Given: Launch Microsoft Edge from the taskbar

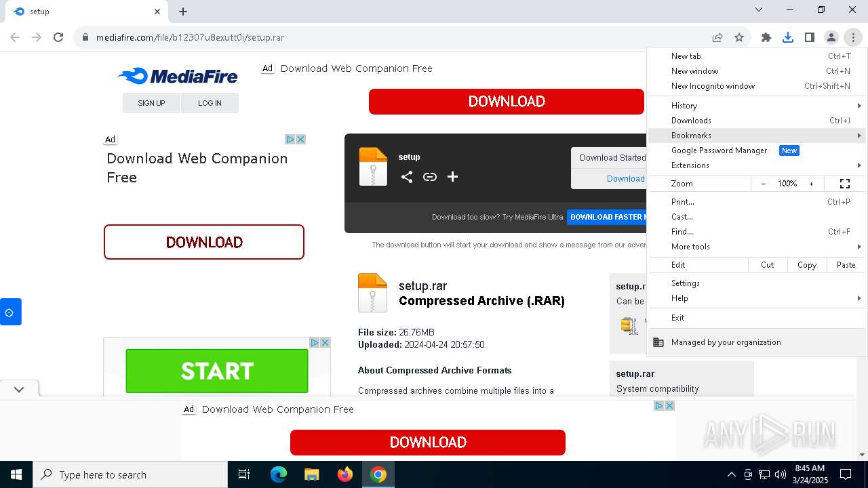Looking at the screenshot, I should point(279,474).
